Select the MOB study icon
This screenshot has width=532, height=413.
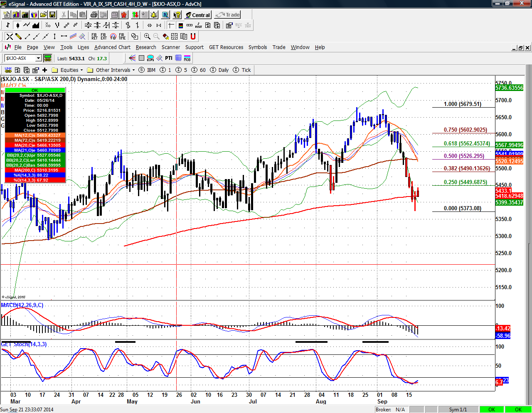187,58
